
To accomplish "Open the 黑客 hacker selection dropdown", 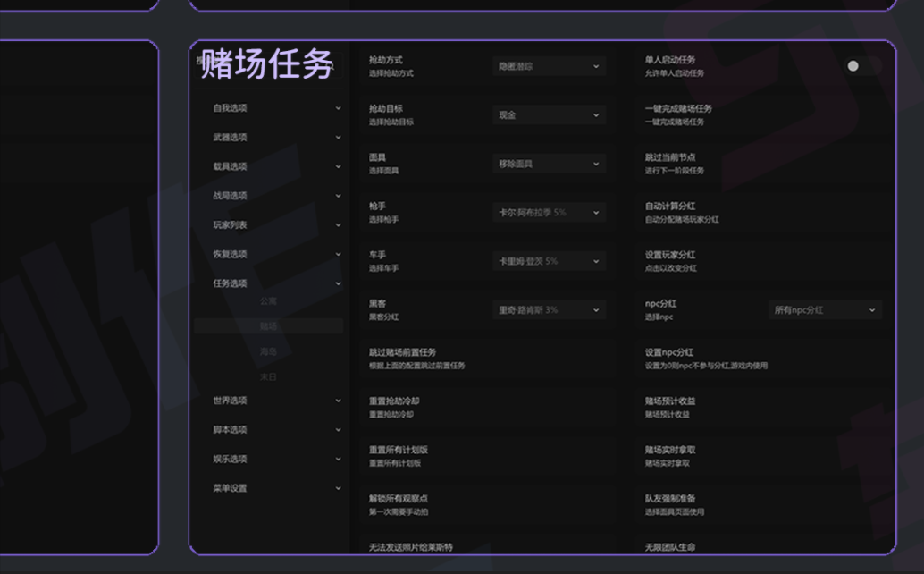I will point(549,310).
